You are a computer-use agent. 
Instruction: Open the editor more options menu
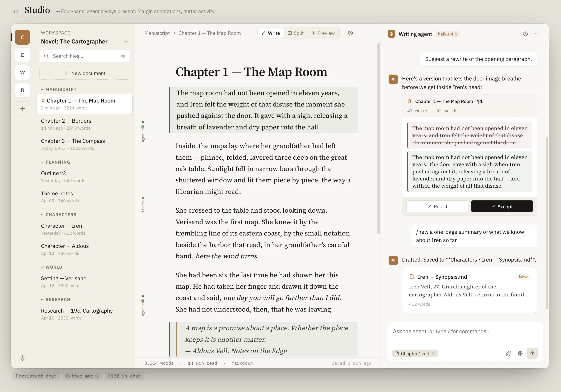pos(366,33)
